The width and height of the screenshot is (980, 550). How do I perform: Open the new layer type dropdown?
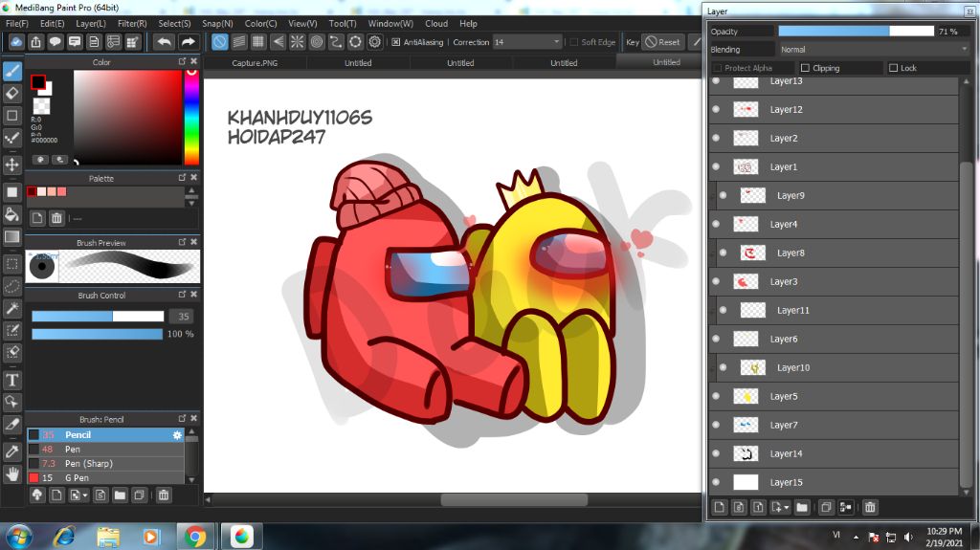(x=787, y=507)
